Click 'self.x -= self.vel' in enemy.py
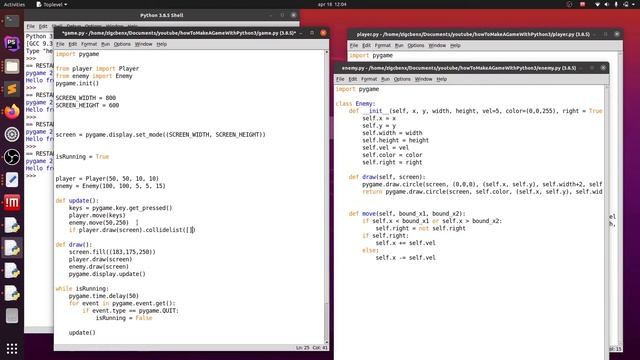 tap(405, 258)
